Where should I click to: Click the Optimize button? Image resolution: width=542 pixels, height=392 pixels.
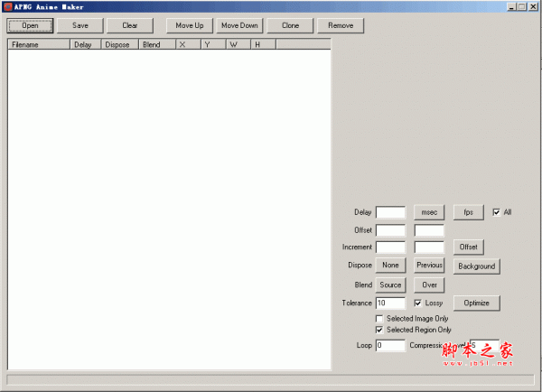[x=477, y=303]
